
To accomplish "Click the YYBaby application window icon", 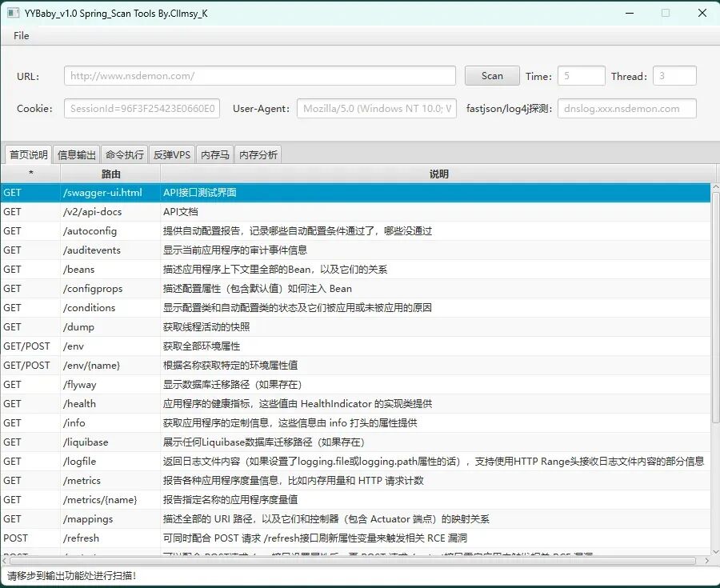I will point(13,14).
